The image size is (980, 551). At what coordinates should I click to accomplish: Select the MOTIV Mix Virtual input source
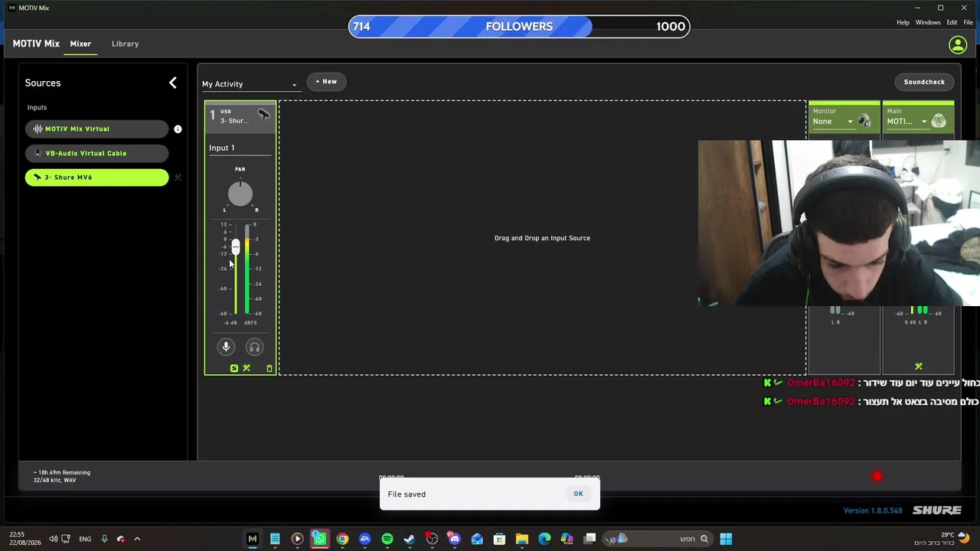(x=96, y=129)
